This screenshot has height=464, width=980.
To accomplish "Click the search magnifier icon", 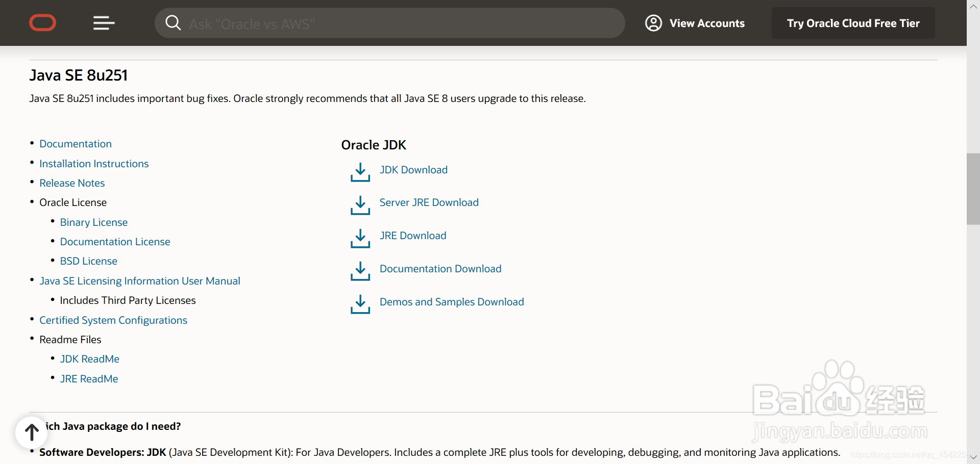I will tap(173, 23).
